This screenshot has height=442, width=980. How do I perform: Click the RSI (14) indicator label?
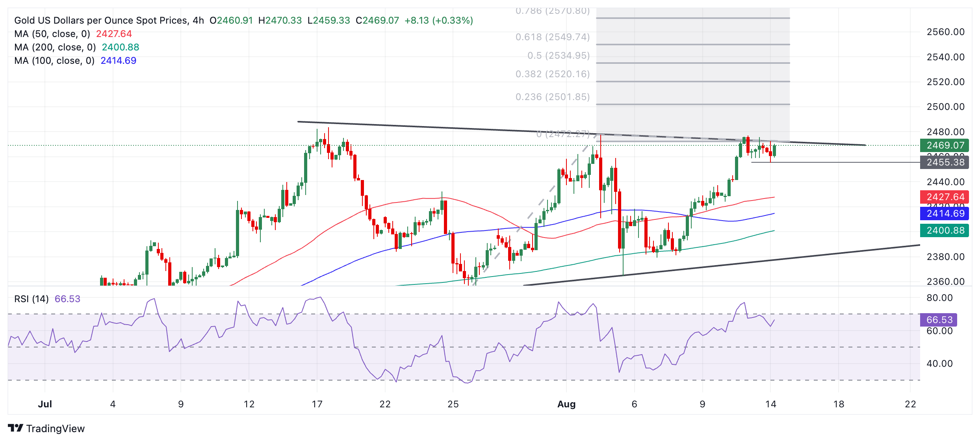pyautogui.click(x=32, y=299)
